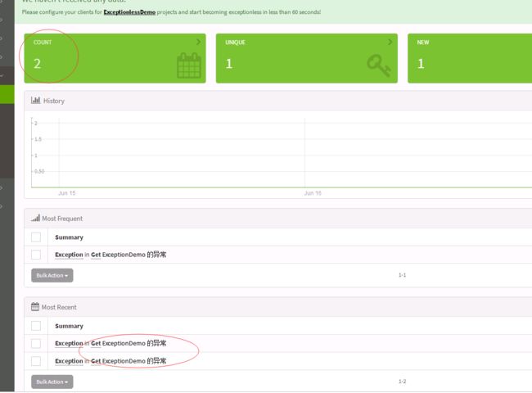Click the 0.50 y-axis label on chart

[x=39, y=171]
